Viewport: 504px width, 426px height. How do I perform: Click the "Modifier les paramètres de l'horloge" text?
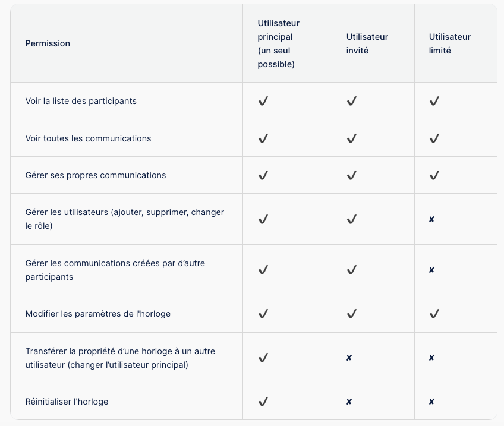[97, 313]
